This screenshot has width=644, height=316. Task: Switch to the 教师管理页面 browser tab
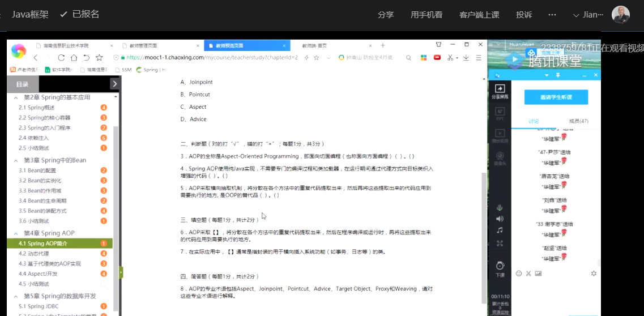(x=160, y=45)
